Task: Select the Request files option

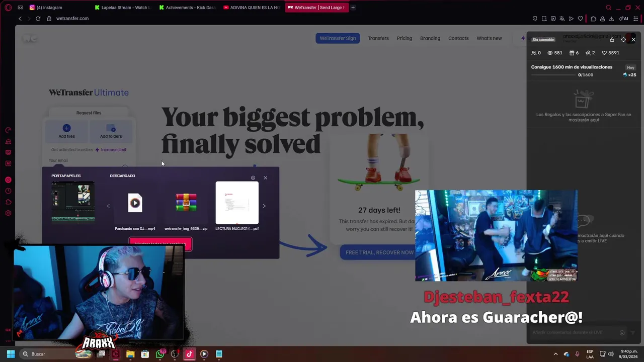Action: coord(89,113)
